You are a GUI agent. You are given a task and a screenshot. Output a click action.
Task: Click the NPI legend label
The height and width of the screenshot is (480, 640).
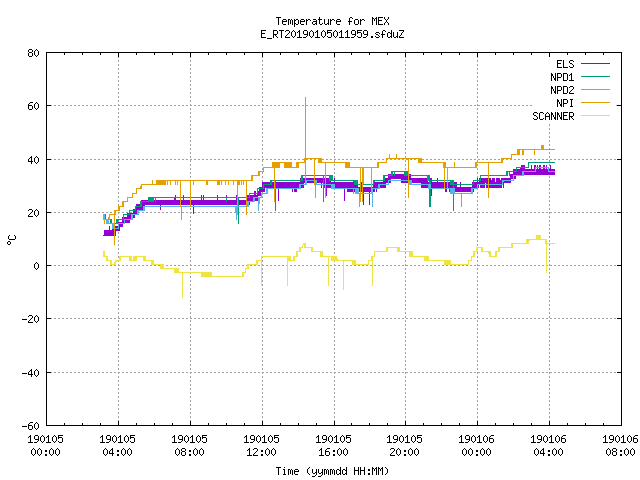pyautogui.click(x=565, y=103)
